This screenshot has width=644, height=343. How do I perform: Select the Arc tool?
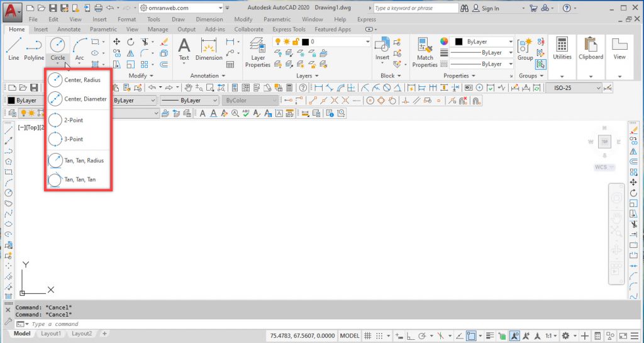coord(79,48)
